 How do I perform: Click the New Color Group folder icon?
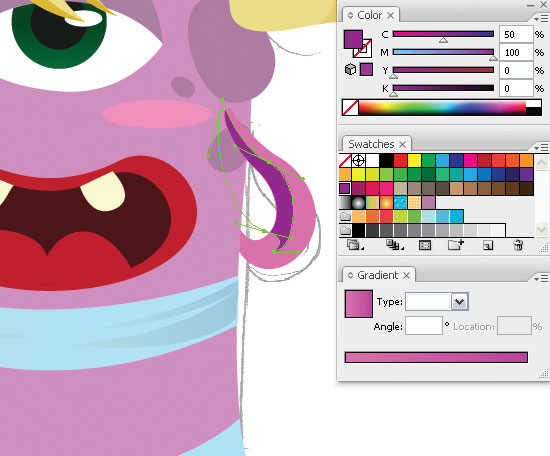pos(456,244)
